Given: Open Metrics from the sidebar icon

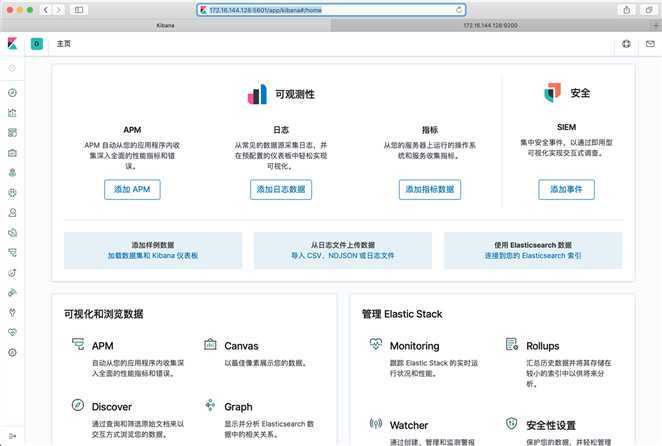Looking at the screenshot, I should coord(12,212).
